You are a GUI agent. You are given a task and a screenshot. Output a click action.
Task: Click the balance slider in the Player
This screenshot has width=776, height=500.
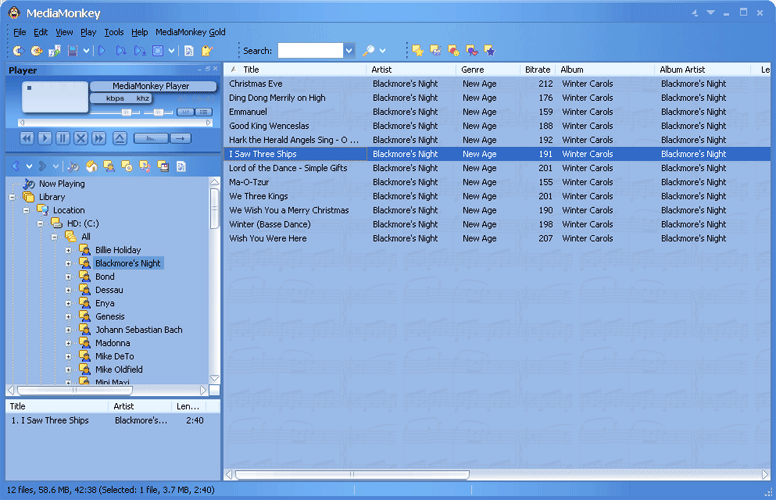click(x=158, y=112)
